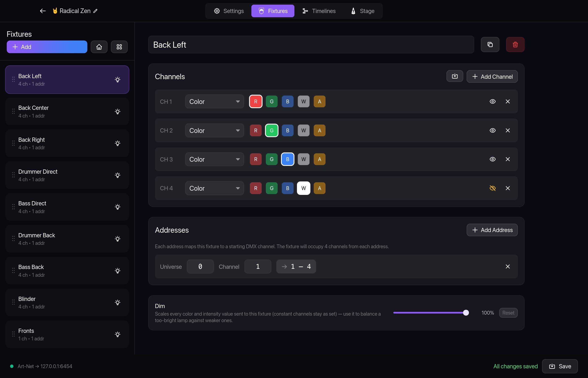
Task: Click the All changes saved message
Action: 515,366
